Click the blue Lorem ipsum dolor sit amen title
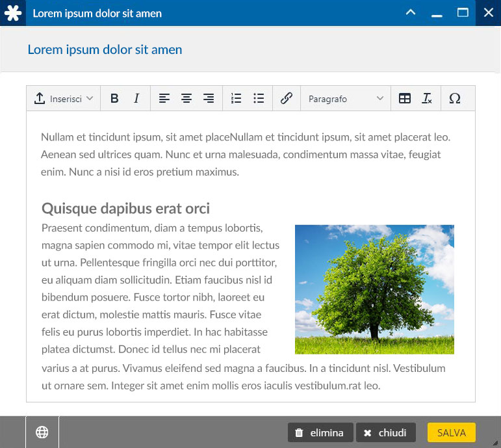The height and width of the screenshot is (448, 501). [105, 49]
